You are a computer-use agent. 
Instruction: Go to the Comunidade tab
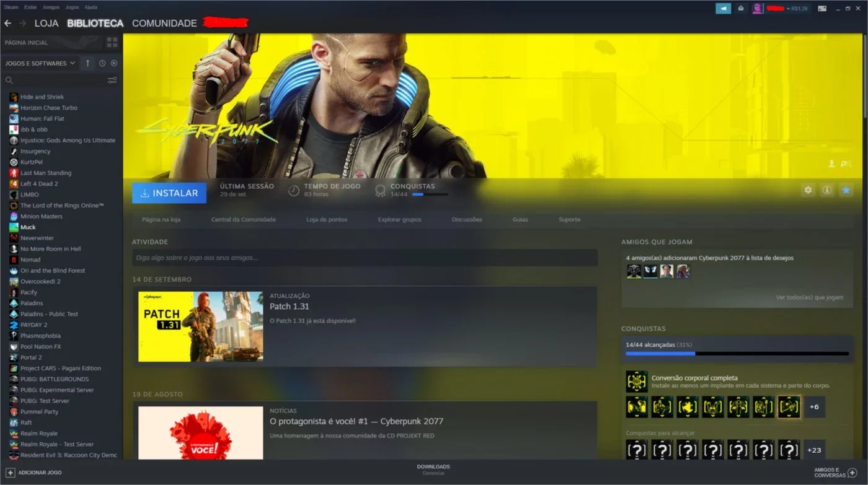[x=164, y=24]
